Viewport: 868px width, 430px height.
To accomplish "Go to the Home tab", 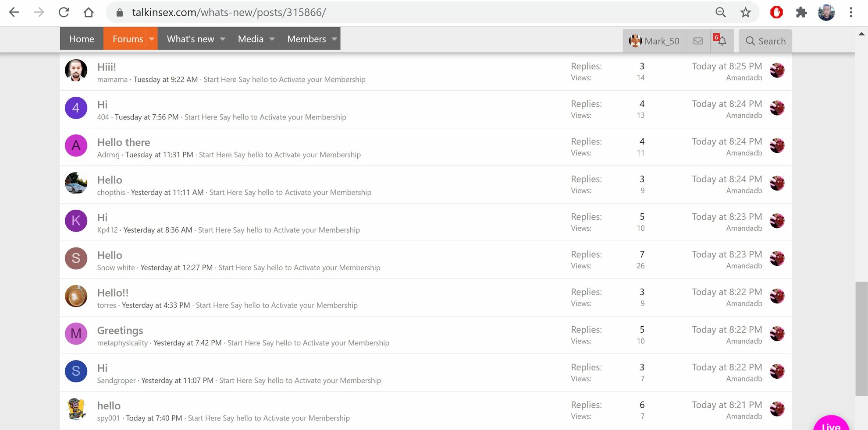I will (x=82, y=39).
